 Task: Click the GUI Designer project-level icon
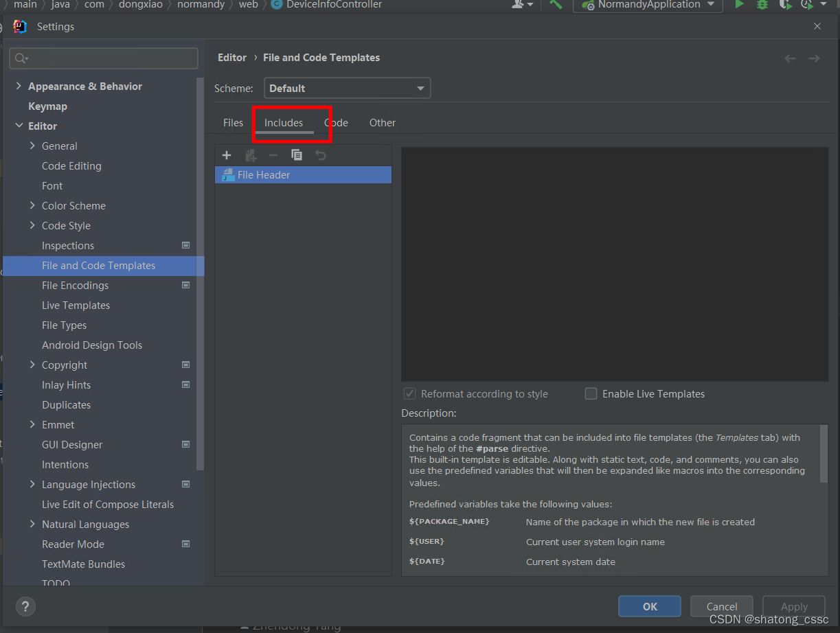pyautogui.click(x=185, y=444)
